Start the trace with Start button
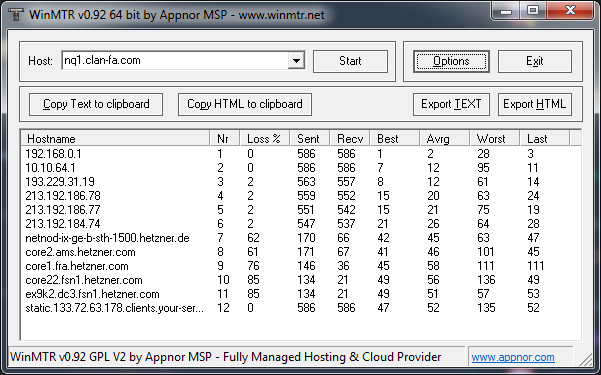Screen dimensions: 601x375 [x=350, y=61]
